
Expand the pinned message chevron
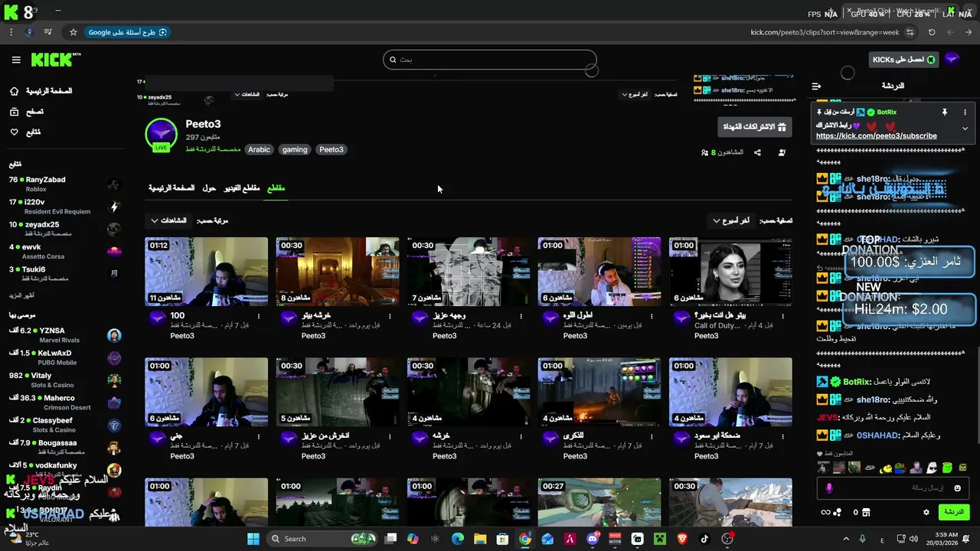tap(965, 129)
